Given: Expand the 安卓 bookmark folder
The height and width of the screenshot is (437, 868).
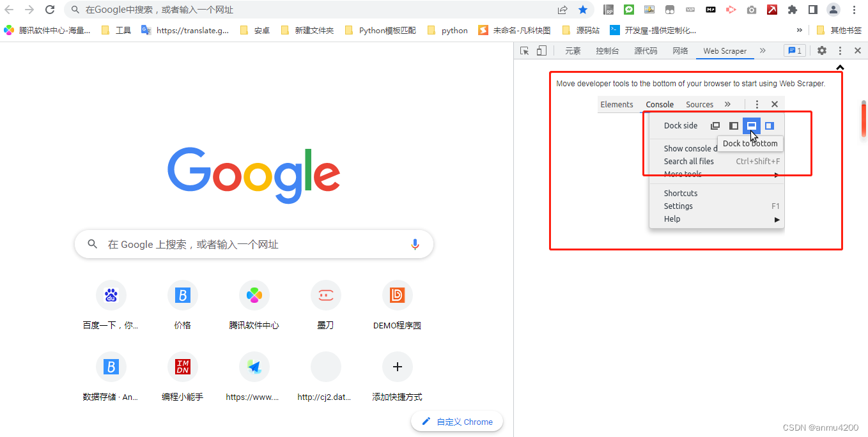Looking at the screenshot, I should (254, 30).
